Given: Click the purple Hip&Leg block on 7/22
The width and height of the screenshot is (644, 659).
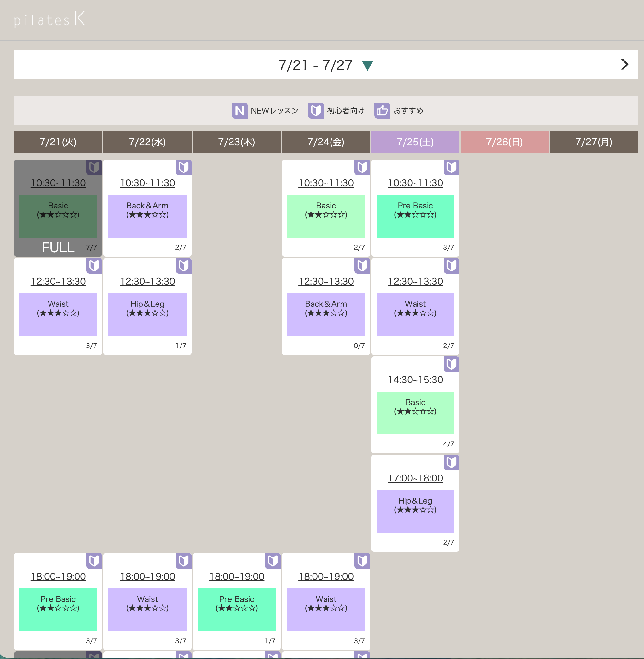Looking at the screenshot, I should (147, 314).
